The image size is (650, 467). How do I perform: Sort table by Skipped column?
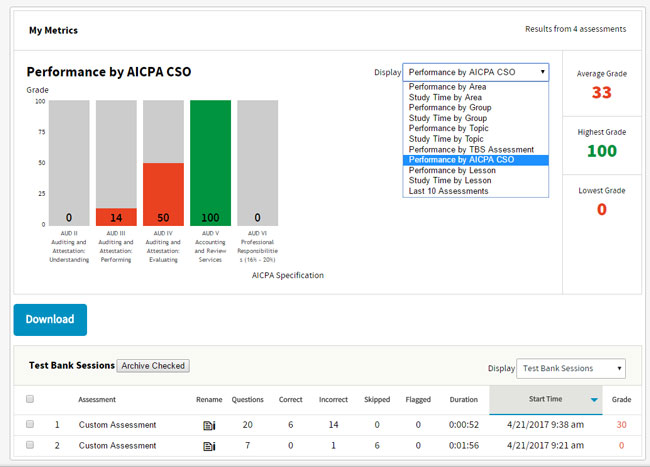377,399
